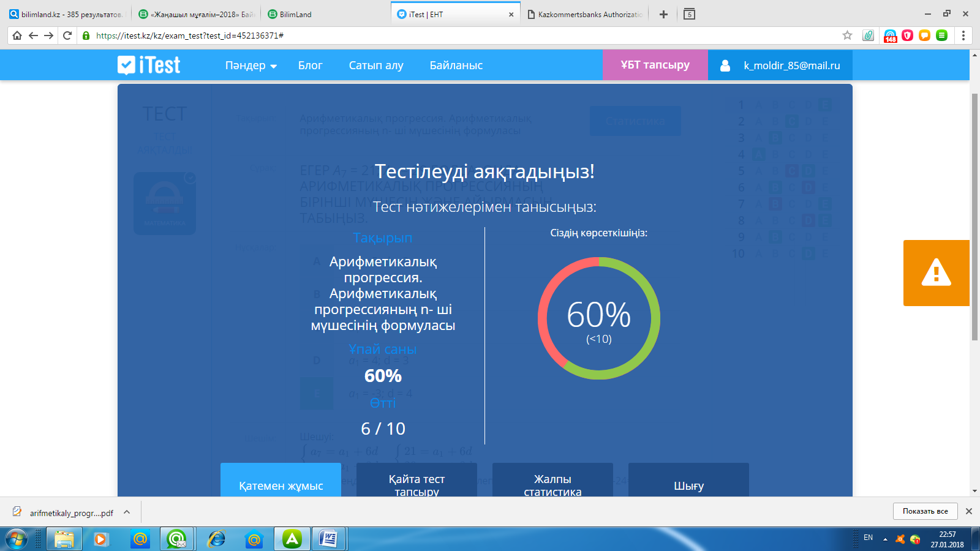980x551 pixels.
Task: Click the Шығу button
Action: pyautogui.click(x=689, y=480)
